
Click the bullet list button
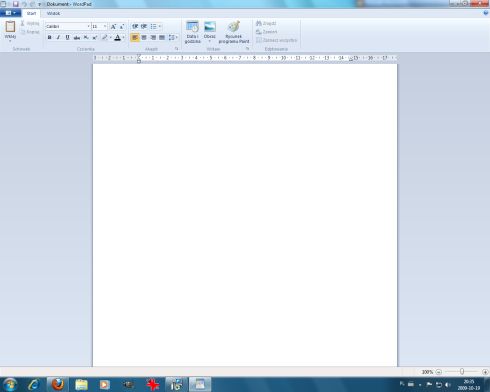pyautogui.click(x=153, y=26)
